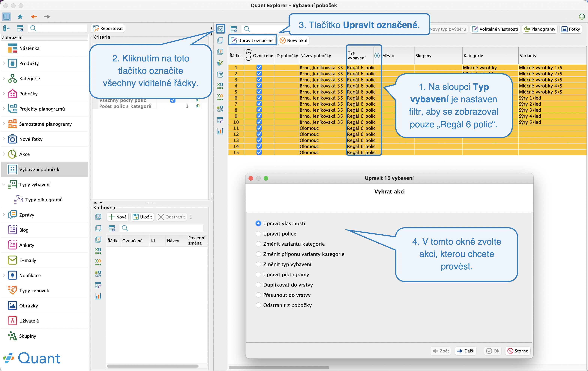Click the Nové button in Knihovna

[x=118, y=217]
